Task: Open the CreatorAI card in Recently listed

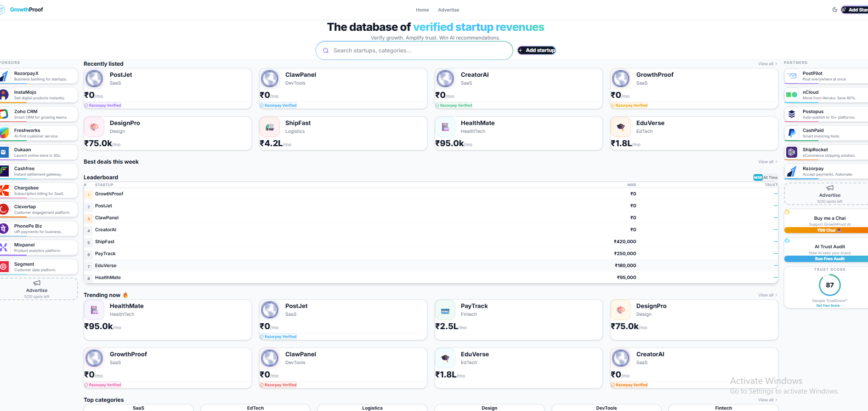Action: pos(519,89)
